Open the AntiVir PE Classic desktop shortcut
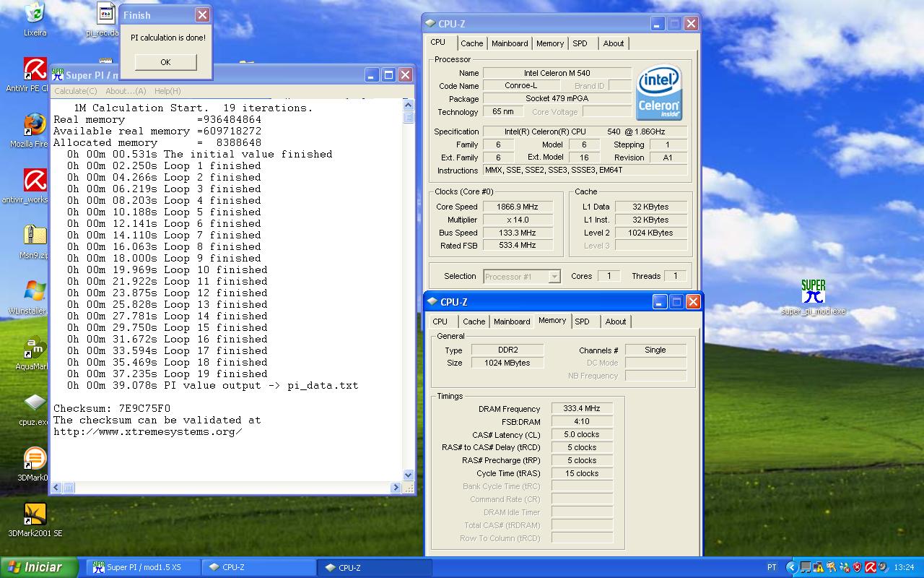 [35, 75]
